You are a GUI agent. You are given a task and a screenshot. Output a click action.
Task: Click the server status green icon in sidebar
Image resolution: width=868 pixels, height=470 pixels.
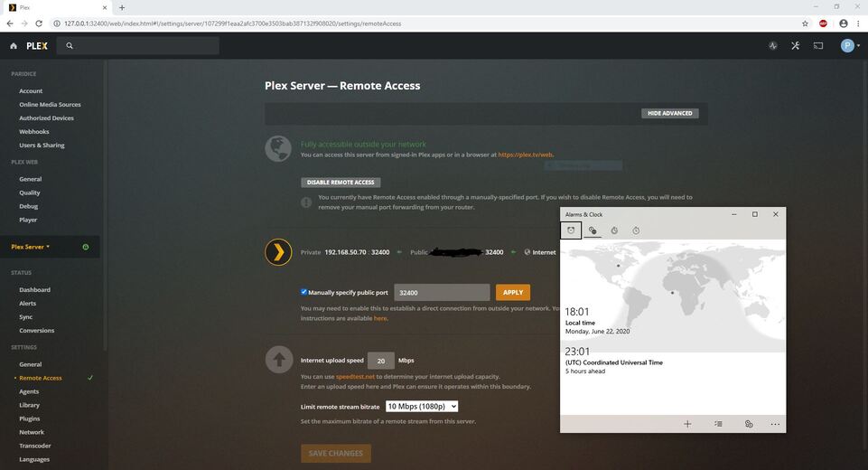tap(85, 247)
